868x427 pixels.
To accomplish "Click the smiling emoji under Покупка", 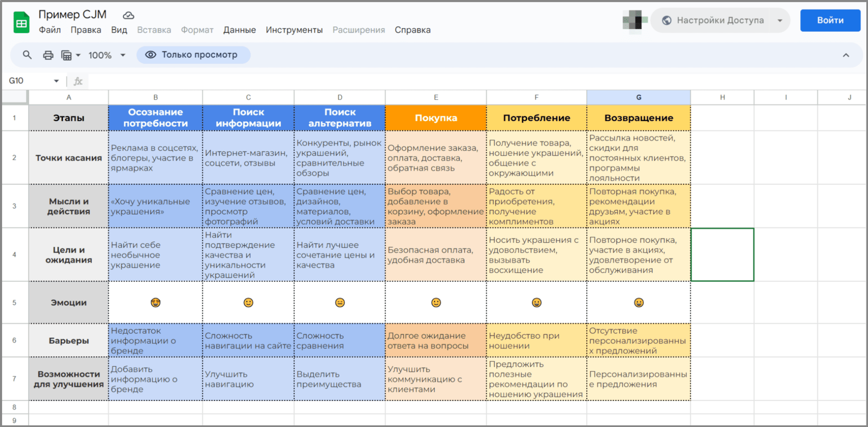I will pyautogui.click(x=436, y=302).
